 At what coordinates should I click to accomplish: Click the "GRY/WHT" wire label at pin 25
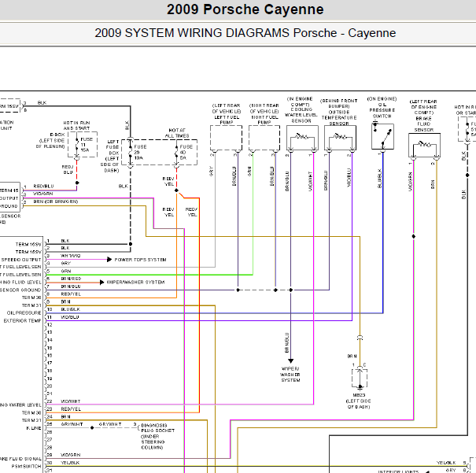click(x=72, y=424)
